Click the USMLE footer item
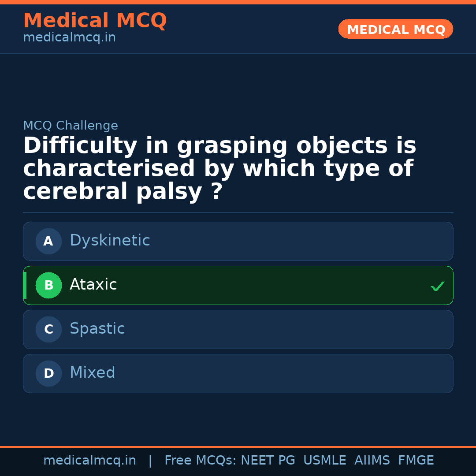 tap(325, 460)
